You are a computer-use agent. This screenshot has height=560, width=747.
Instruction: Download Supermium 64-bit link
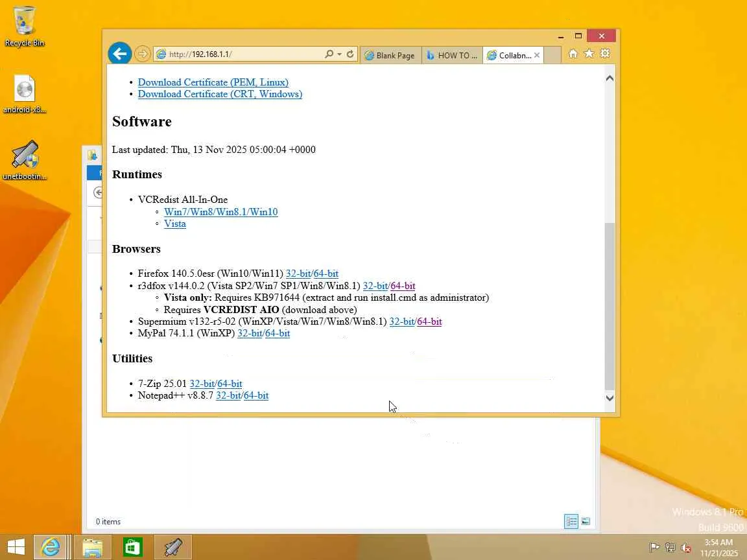point(430,321)
